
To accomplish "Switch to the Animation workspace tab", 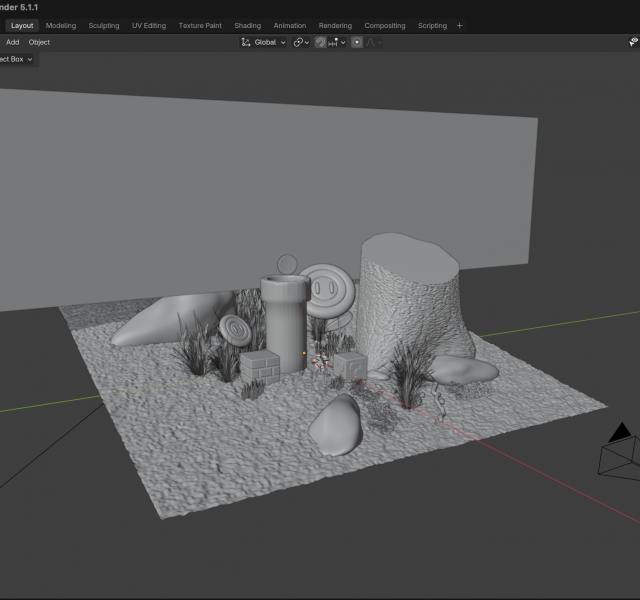I will pyautogui.click(x=290, y=26).
